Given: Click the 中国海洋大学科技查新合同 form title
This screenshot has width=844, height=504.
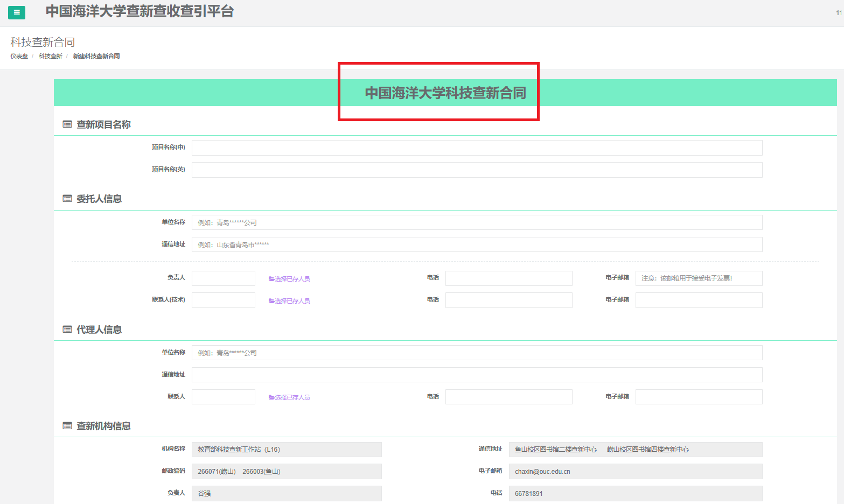Looking at the screenshot, I should (x=445, y=93).
